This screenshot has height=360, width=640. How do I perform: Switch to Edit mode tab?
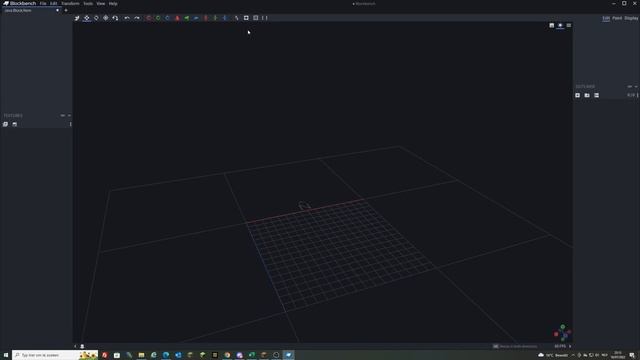tap(606, 18)
